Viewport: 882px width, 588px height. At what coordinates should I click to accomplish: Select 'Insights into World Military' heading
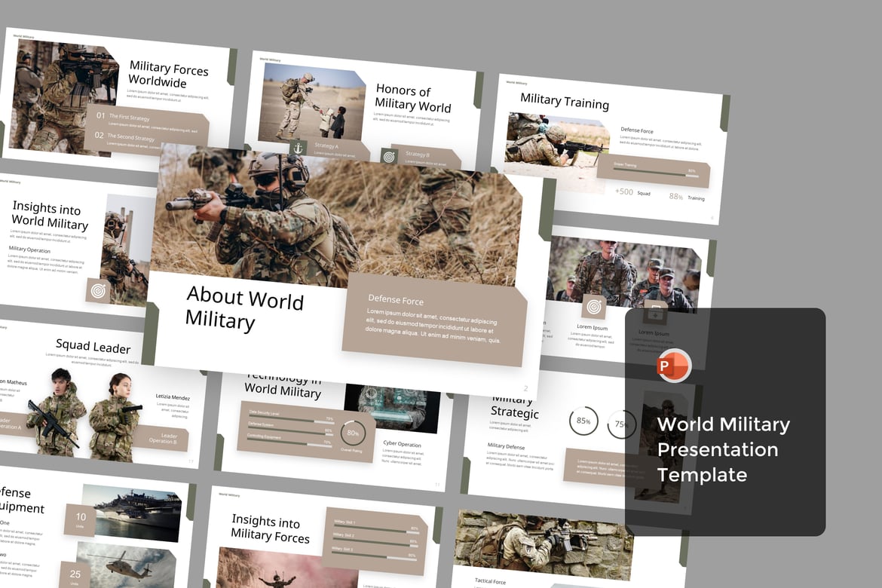tap(50, 216)
